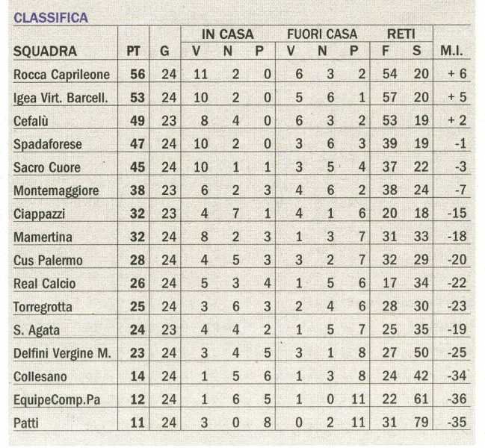Select Delfini Vergine M. team name

click(x=62, y=353)
